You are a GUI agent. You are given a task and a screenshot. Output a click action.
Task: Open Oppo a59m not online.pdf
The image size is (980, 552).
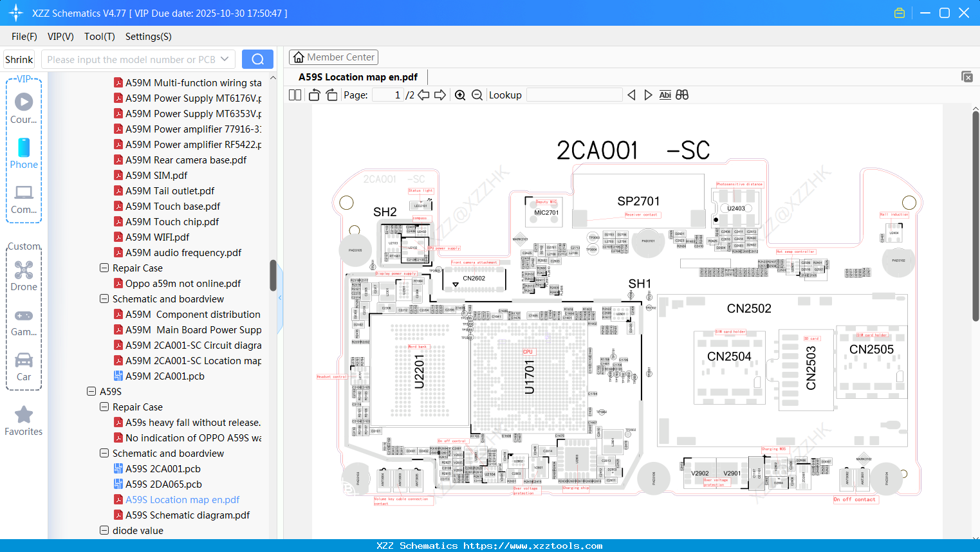(x=183, y=283)
